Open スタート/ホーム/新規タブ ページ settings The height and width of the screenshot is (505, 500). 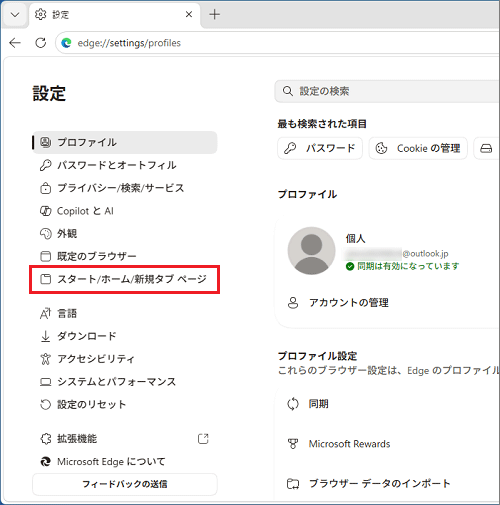point(125,279)
